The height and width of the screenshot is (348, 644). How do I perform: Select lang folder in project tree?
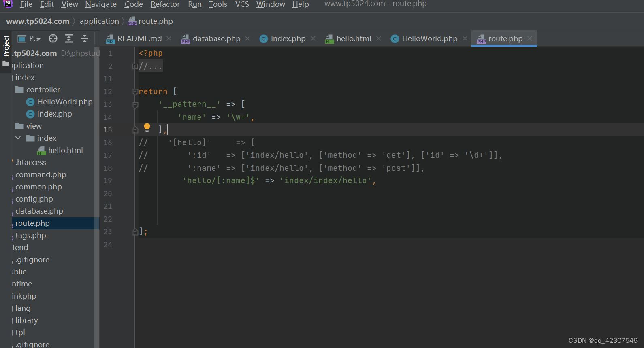(23, 308)
